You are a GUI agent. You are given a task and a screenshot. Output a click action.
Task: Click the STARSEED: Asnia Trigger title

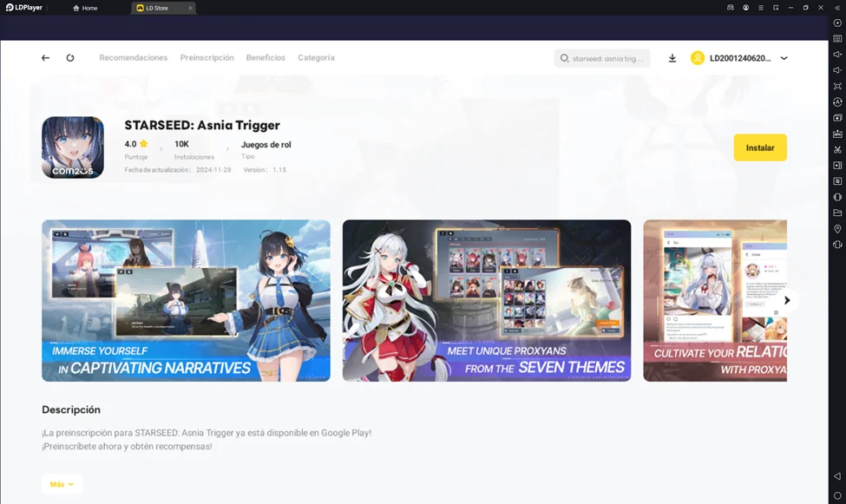(x=202, y=125)
